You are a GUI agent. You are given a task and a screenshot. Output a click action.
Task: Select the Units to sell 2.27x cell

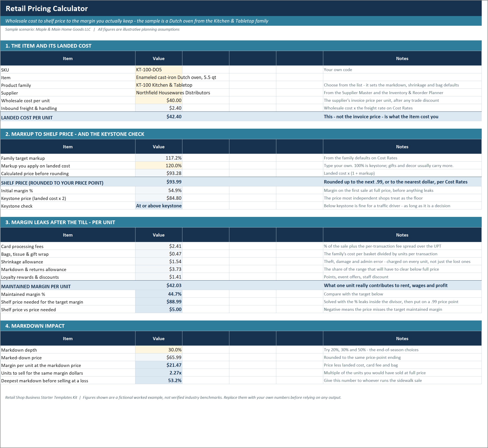(158, 373)
